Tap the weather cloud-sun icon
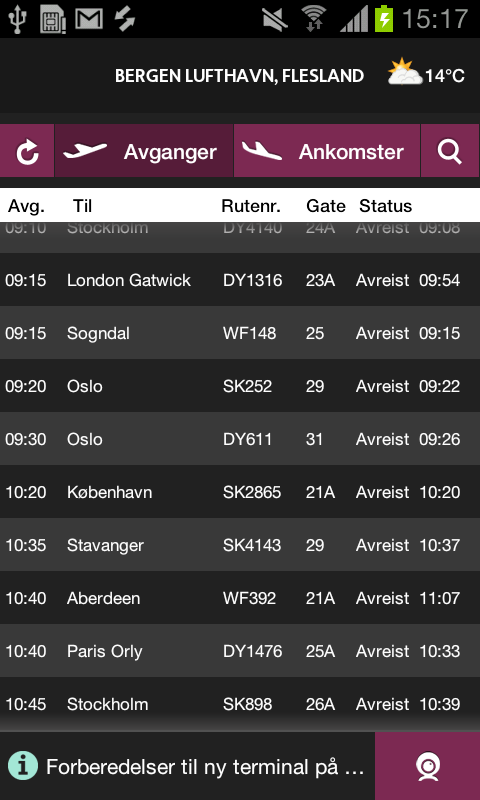This screenshot has width=480, height=800. point(405,73)
